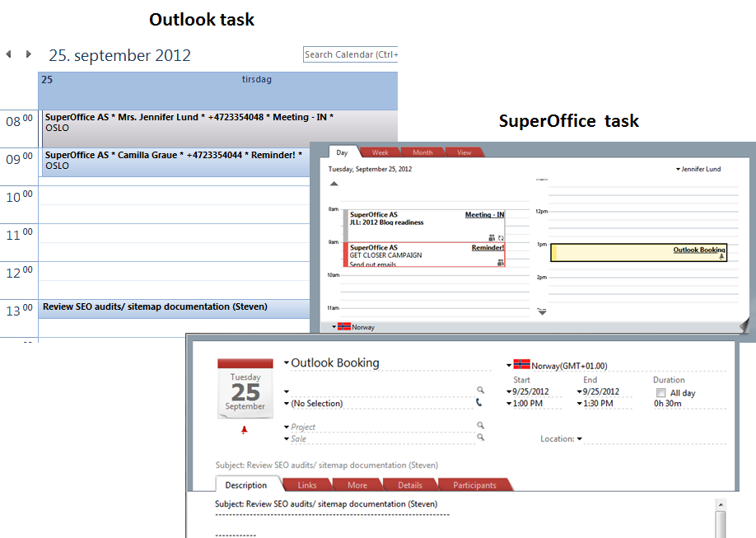This screenshot has height=538, width=756.
Task: Open Review SEO audits appointment in Outlook
Action: [x=174, y=309]
